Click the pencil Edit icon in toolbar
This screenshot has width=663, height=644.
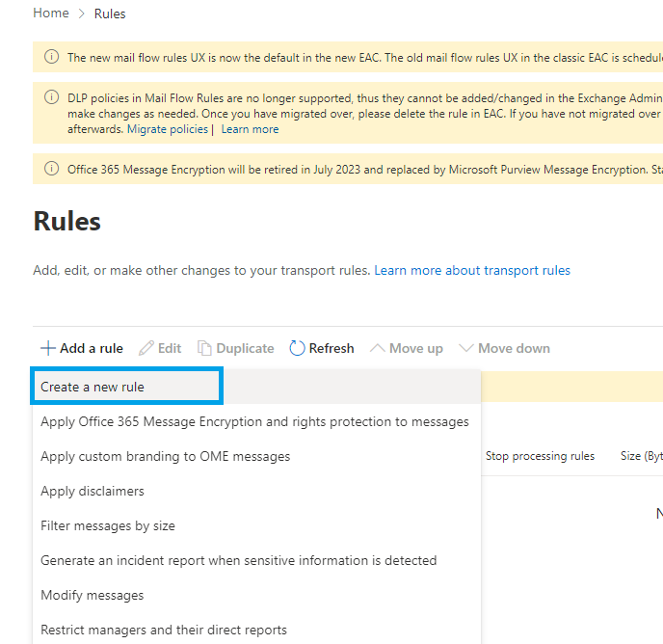click(x=146, y=348)
